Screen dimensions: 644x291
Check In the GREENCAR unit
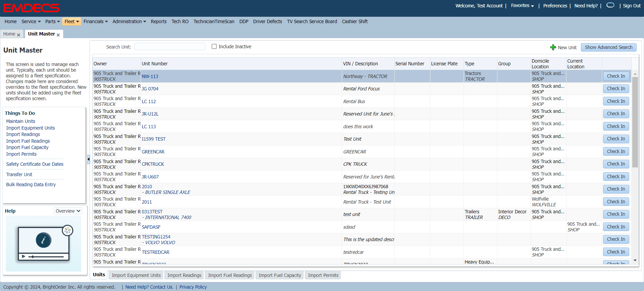(616, 151)
